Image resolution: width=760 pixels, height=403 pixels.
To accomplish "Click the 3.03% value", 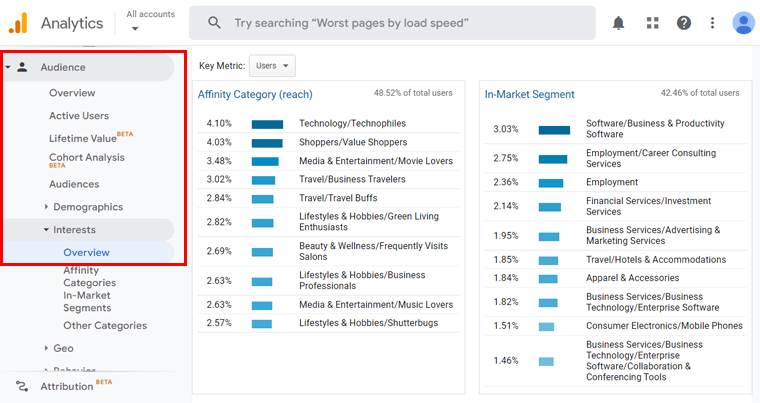I will click(506, 129).
